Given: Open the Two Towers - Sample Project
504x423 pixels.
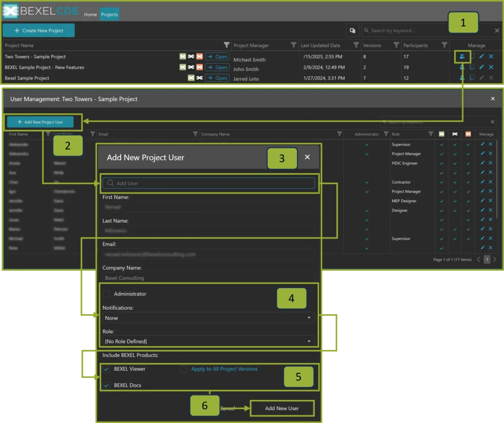Looking at the screenshot, I should pyautogui.click(x=217, y=57).
